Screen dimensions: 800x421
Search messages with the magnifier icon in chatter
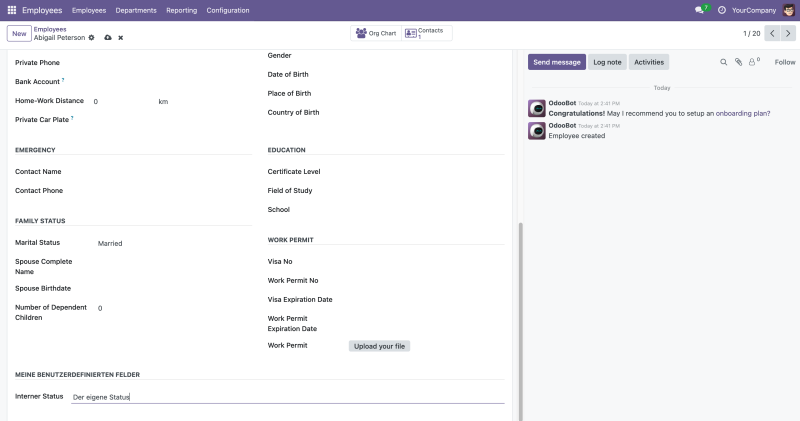pos(723,62)
